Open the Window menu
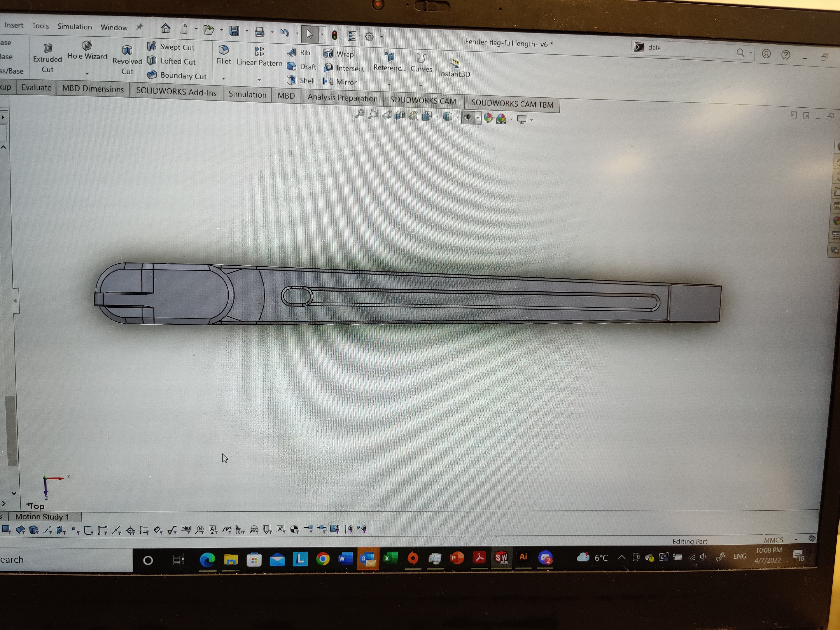This screenshot has width=840, height=630. (x=114, y=27)
